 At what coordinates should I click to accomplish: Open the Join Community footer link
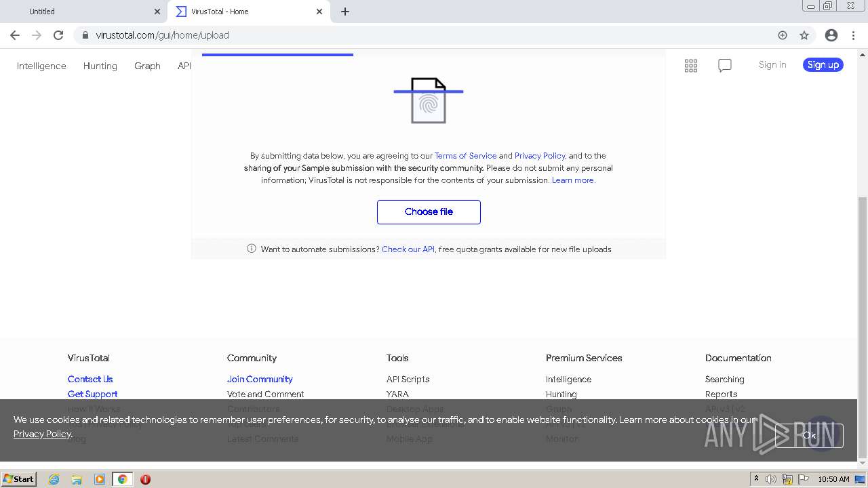(260, 379)
